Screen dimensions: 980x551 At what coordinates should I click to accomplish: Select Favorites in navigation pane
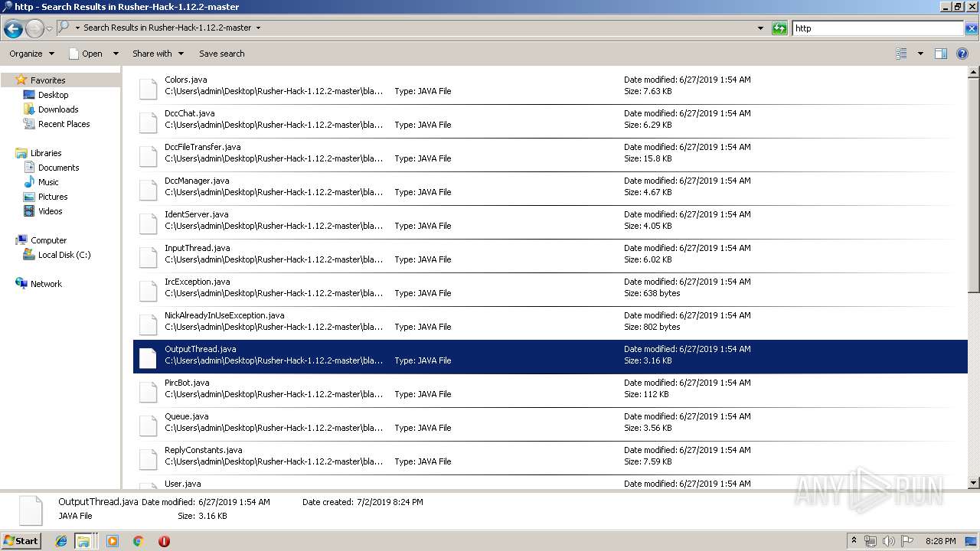pos(47,80)
